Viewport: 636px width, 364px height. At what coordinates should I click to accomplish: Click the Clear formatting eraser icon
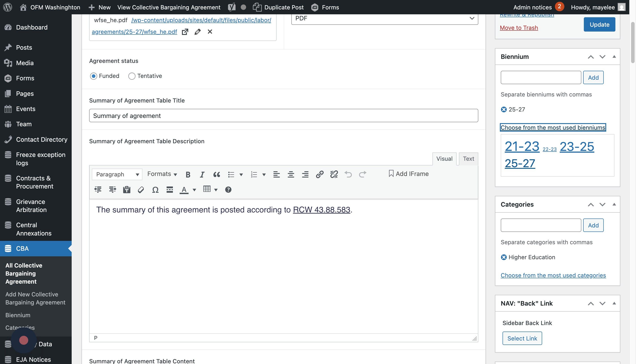[141, 190]
